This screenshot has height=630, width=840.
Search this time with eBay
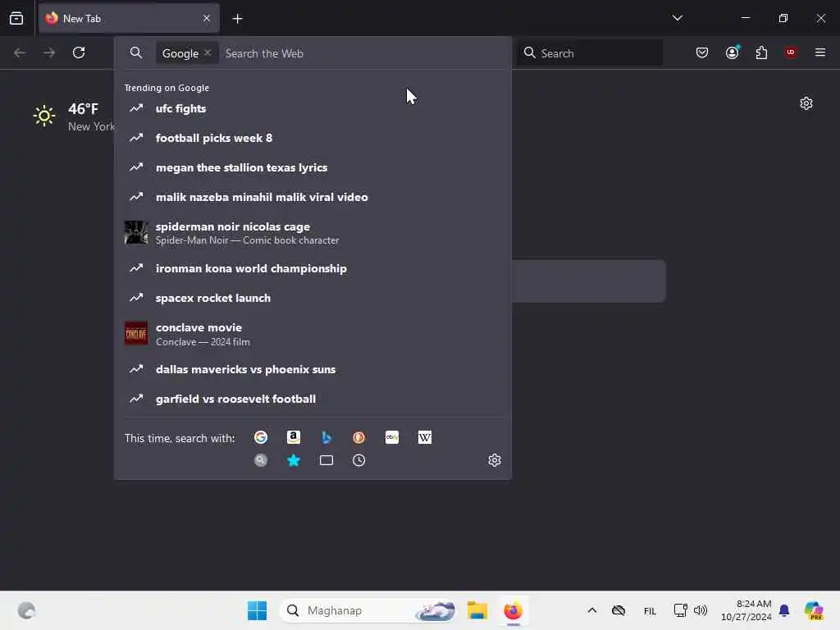(391, 437)
